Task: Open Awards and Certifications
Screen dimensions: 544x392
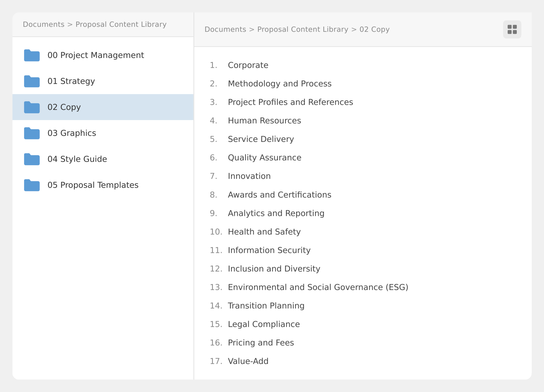Action: (279, 195)
